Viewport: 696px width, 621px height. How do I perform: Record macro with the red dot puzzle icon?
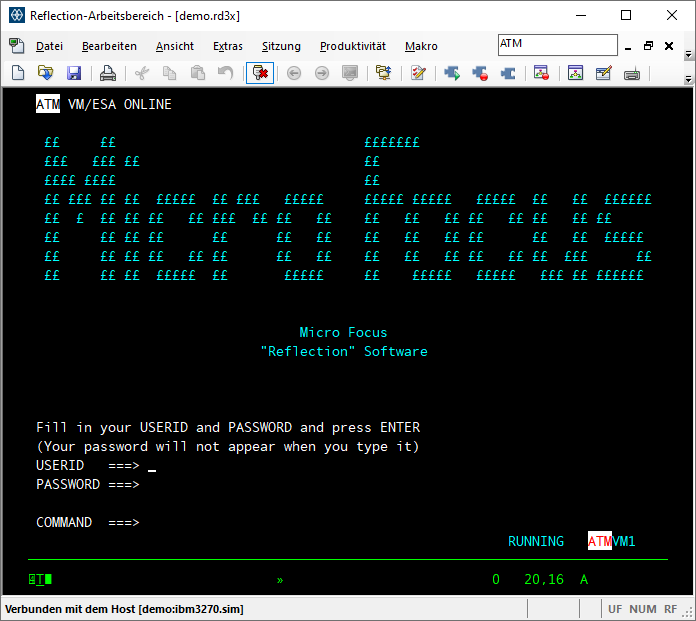(x=480, y=73)
